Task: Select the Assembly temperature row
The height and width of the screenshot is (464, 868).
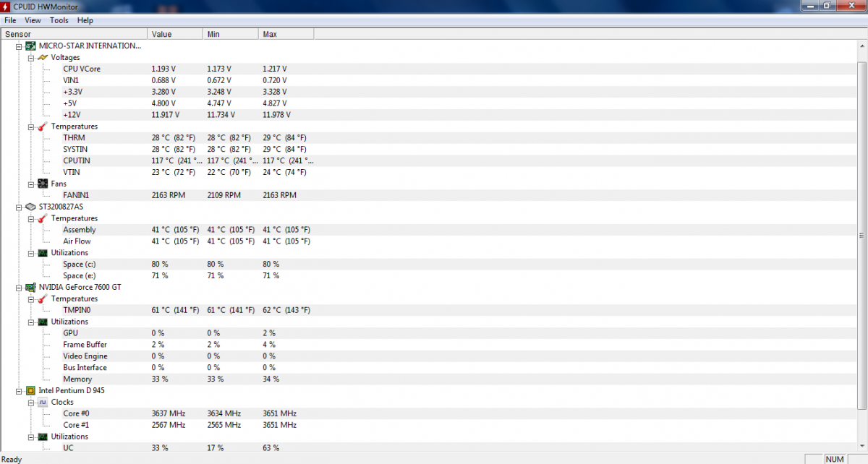Action: click(x=428, y=230)
